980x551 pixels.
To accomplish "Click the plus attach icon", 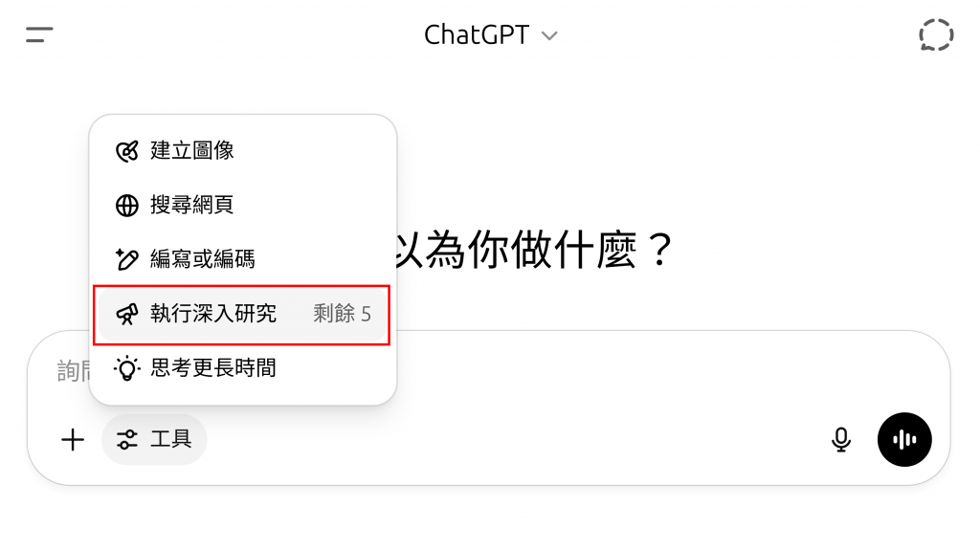I will tap(73, 440).
